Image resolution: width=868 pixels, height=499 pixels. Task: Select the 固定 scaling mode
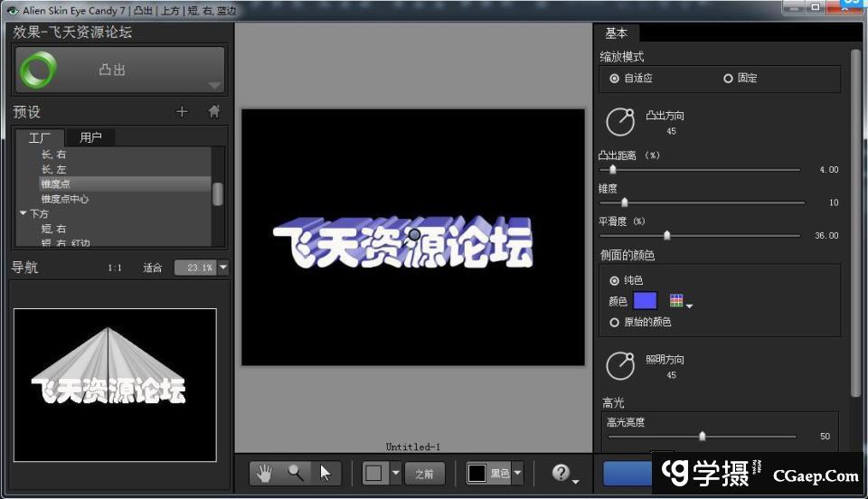[728, 79]
